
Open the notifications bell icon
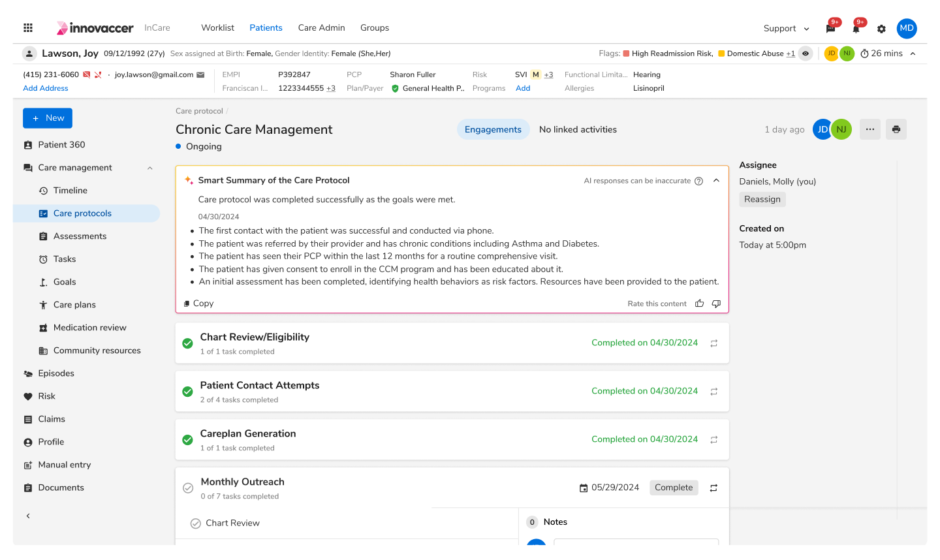pos(856,29)
